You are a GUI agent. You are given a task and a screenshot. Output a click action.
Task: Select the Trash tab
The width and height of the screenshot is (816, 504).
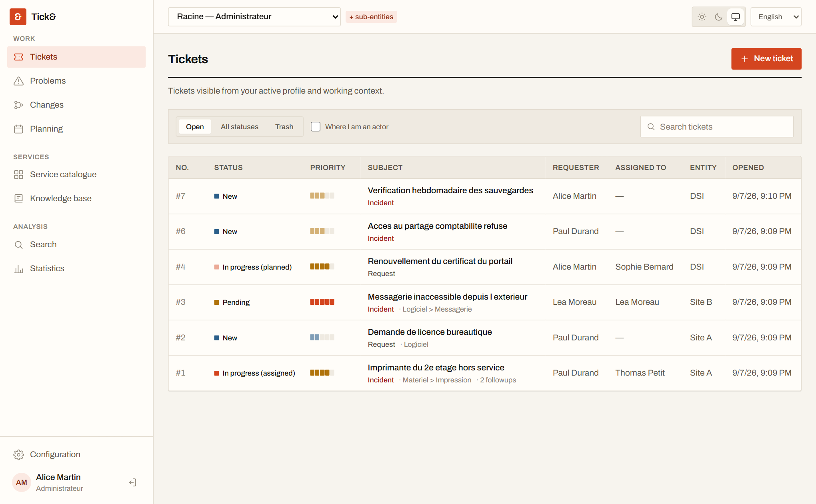(x=284, y=127)
